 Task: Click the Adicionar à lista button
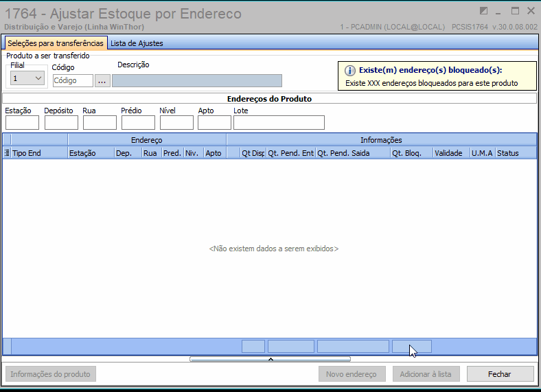click(x=426, y=374)
